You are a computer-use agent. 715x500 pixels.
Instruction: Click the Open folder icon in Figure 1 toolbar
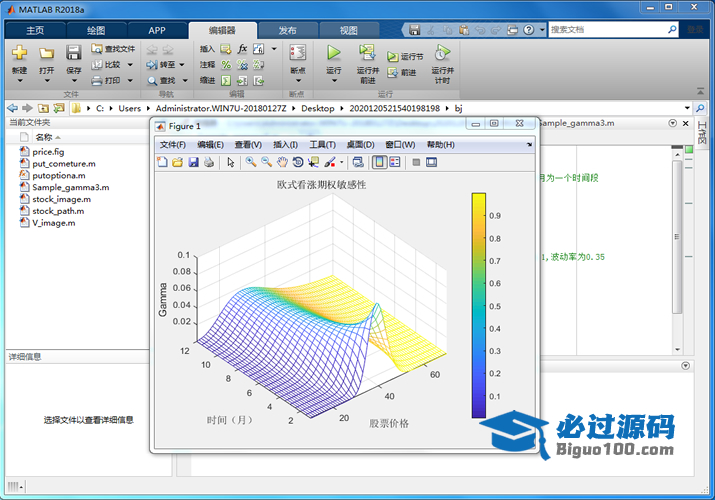point(178,162)
